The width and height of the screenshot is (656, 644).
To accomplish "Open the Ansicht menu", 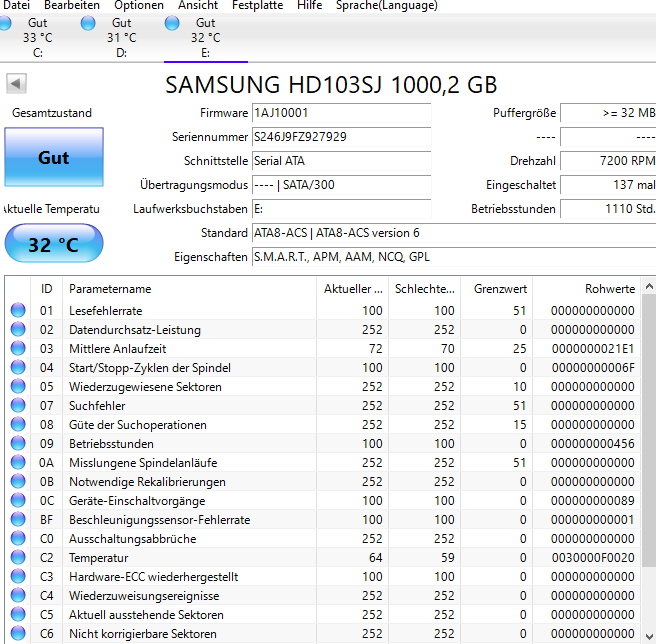I will click(x=198, y=5).
